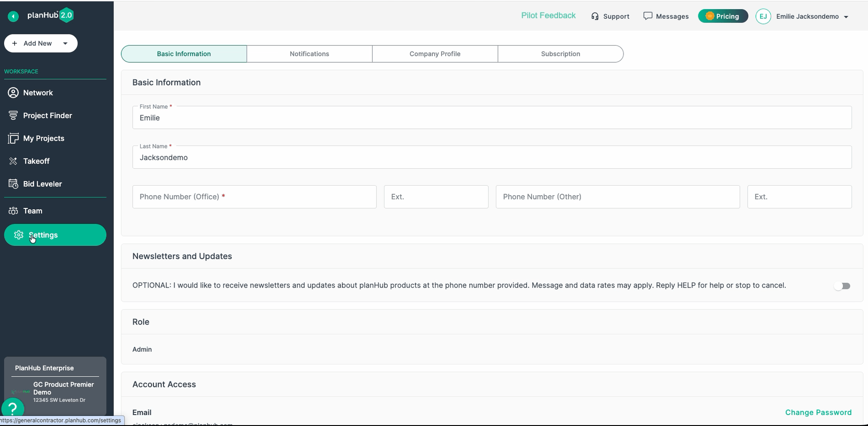This screenshot has height=426, width=868.
Task: Click the Settings gear icon
Action: tap(19, 235)
